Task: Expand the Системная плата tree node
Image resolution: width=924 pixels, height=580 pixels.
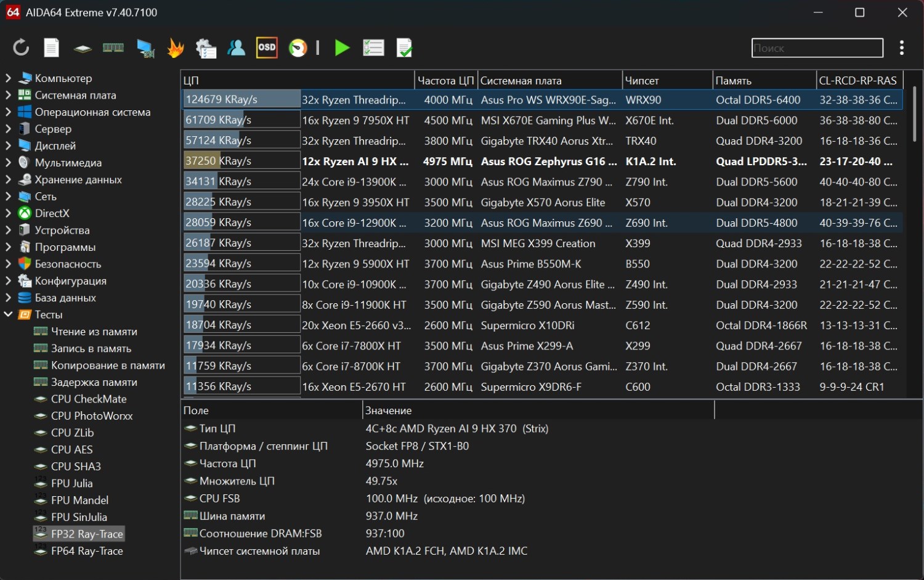Action: [x=9, y=95]
